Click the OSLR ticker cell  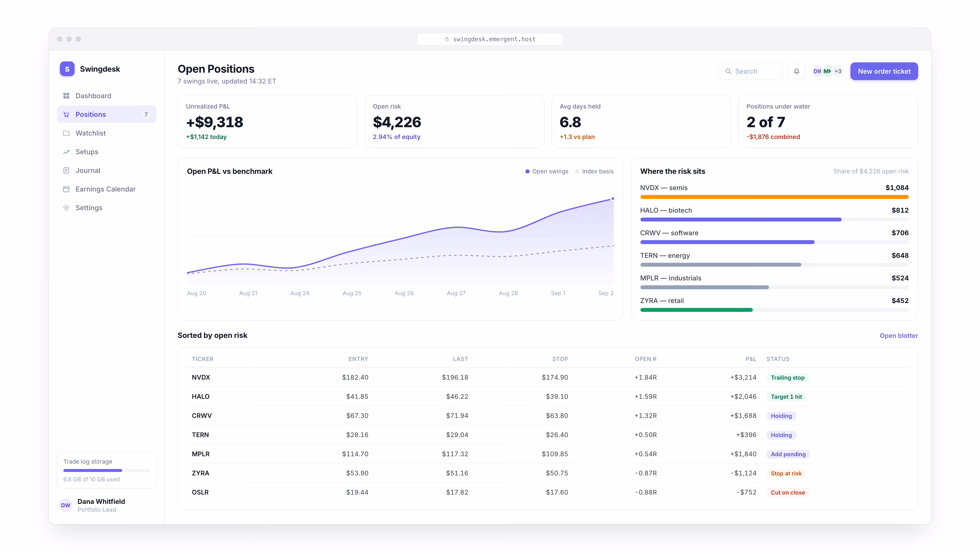[x=200, y=493]
